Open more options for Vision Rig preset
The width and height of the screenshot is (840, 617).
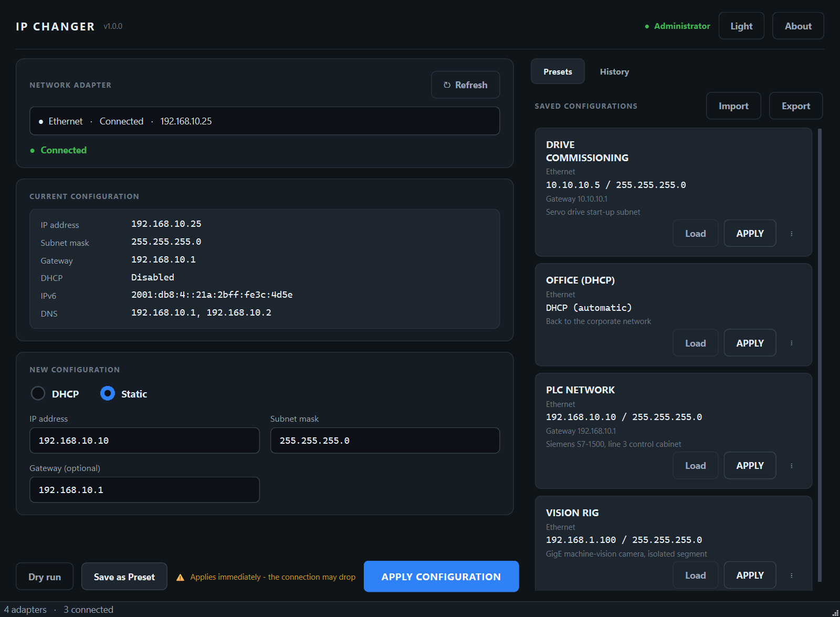791,576
